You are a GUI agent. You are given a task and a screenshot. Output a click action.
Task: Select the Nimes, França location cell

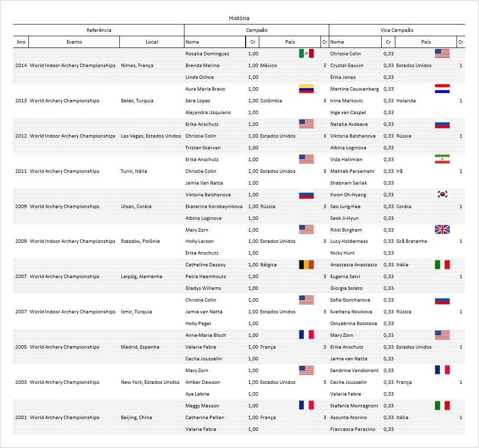tap(137, 66)
